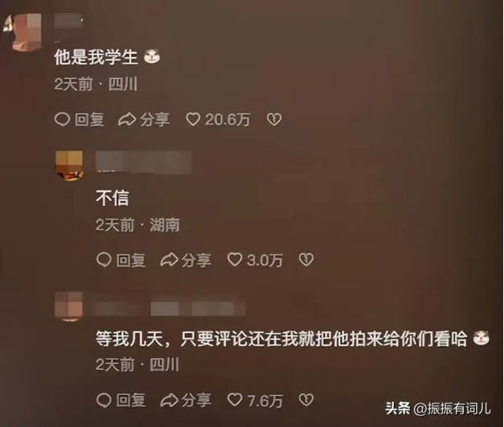504x427 pixels.
Task: Like the 不信 comment with 3.0万 likes
Action: point(234,260)
